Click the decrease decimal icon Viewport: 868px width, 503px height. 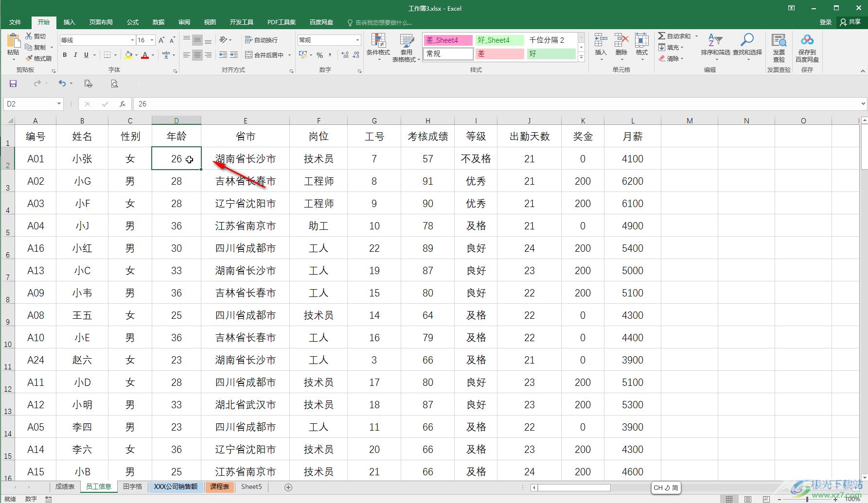click(x=356, y=55)
